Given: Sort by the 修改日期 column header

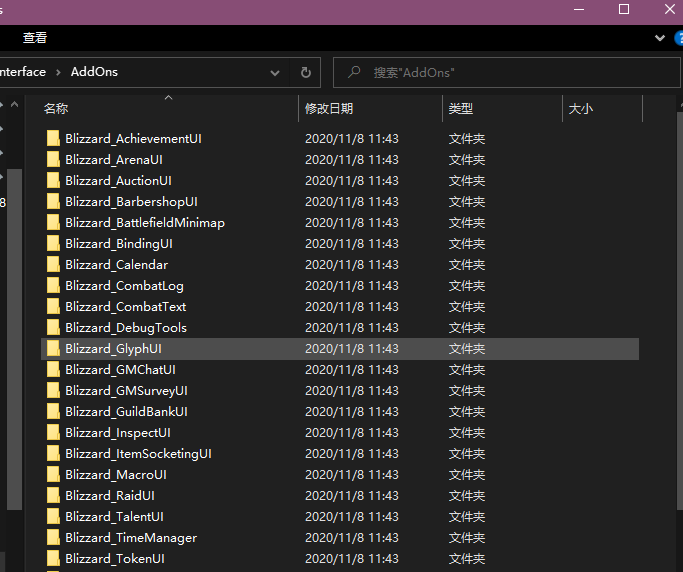Looking at the screenshot, I should point(329,108).
